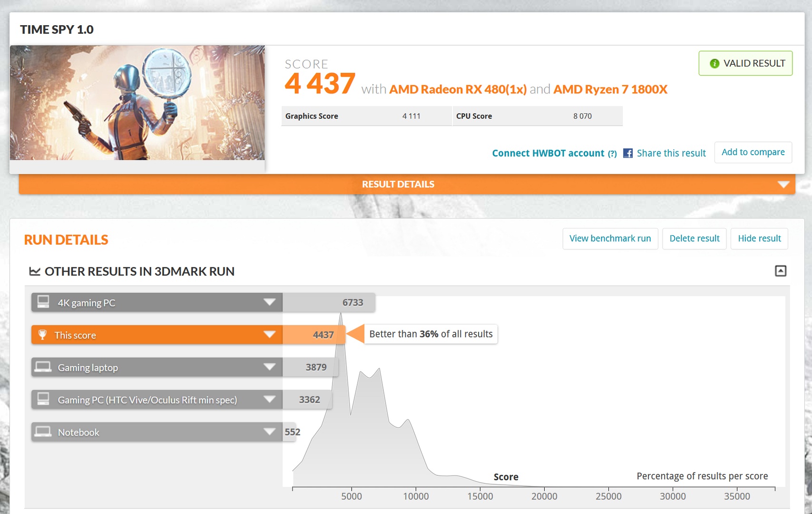Expand the Gaming laptop dropdown arrow
This screenshot has height=514, width=812.
270,367
